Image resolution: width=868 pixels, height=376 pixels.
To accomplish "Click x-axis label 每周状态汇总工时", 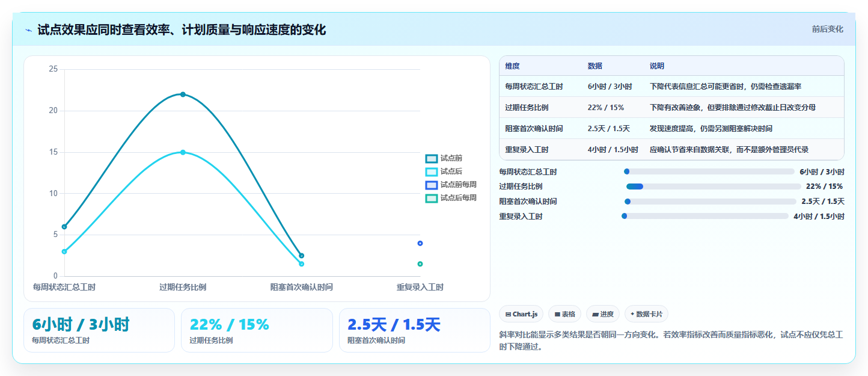I will 64,288.
